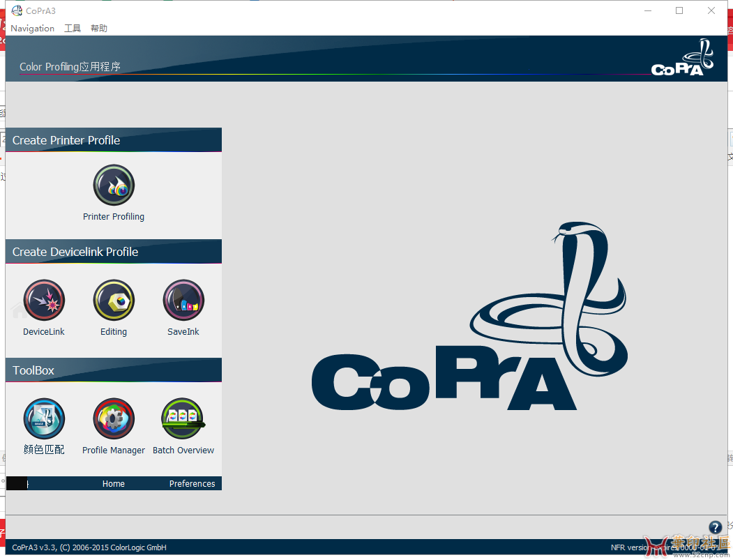Go to Home in the sidebar footer
Image resolution: width=733 pixels, height=560 pixels.
[x=114, y=484]
